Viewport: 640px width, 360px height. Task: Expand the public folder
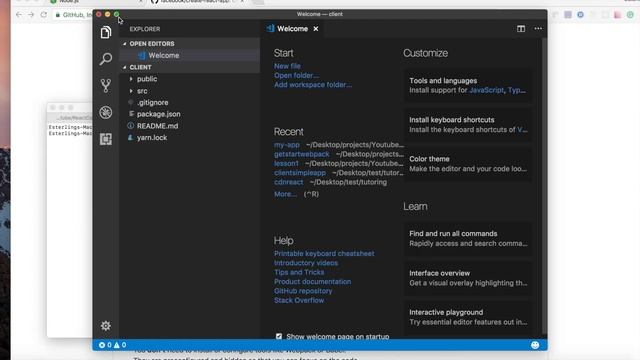[x=189, y=79]
